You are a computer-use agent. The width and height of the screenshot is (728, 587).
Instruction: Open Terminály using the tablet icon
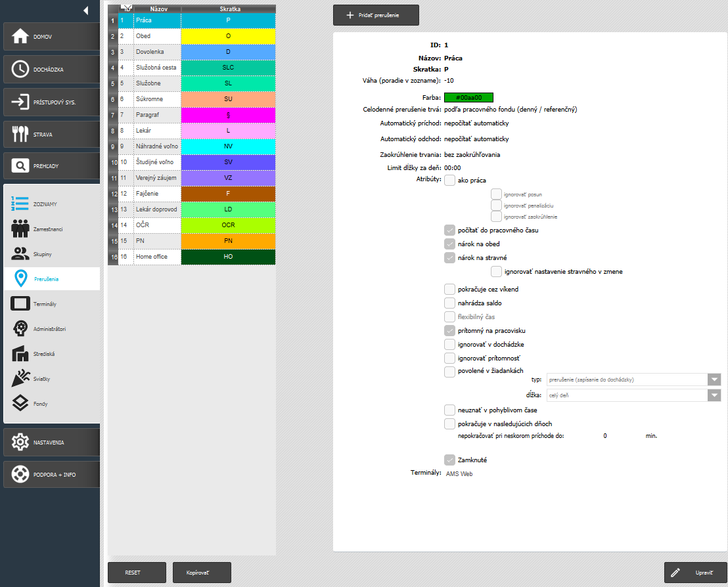[21, 304]
